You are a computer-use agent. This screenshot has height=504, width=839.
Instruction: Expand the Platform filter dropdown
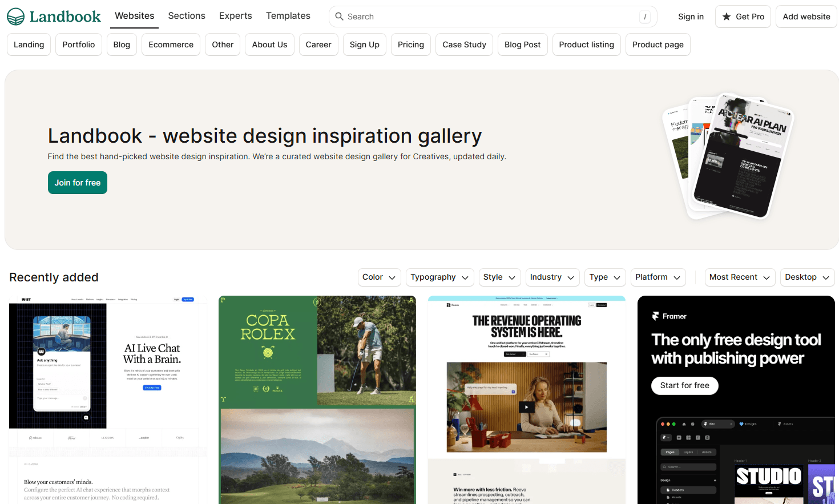click(x=658, y=277)
